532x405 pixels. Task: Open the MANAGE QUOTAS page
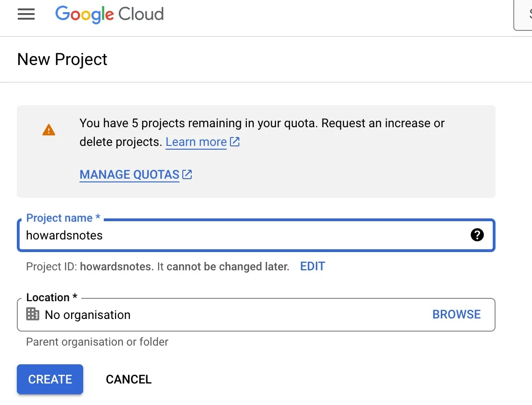129,174
